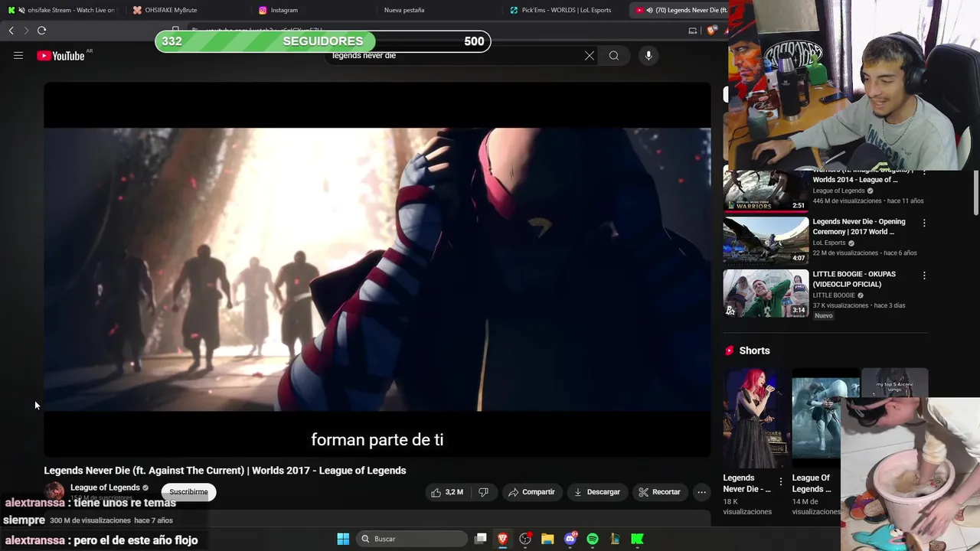Open the Legends Never Die - Opening Ceremony title
This screenshot has height=551, width=980.
[859, 227]
